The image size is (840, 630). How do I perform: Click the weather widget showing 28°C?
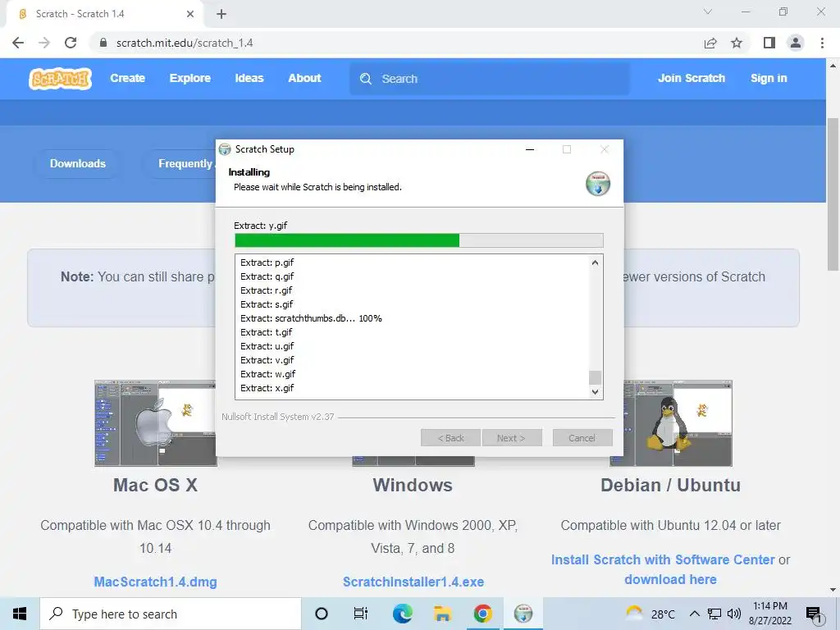tap(651, 614)
